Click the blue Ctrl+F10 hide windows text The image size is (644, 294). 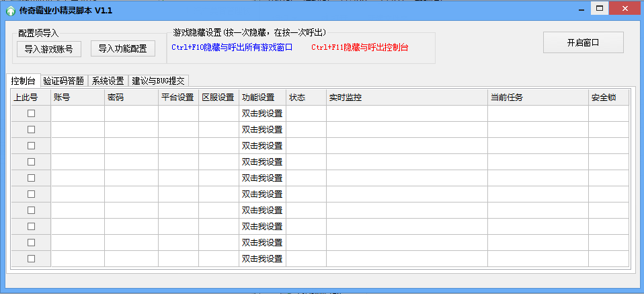(x=232, y=47)
